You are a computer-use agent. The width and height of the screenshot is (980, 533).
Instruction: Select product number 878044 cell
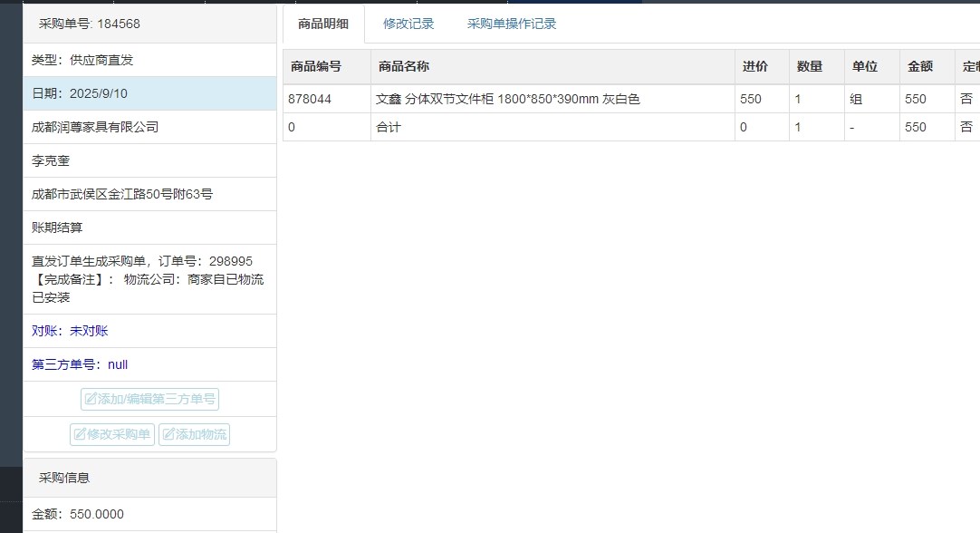coord(310,99)
